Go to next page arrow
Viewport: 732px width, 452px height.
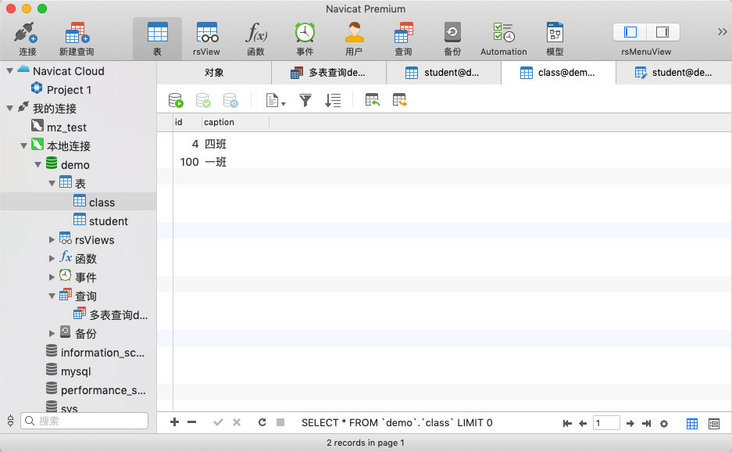630,424
